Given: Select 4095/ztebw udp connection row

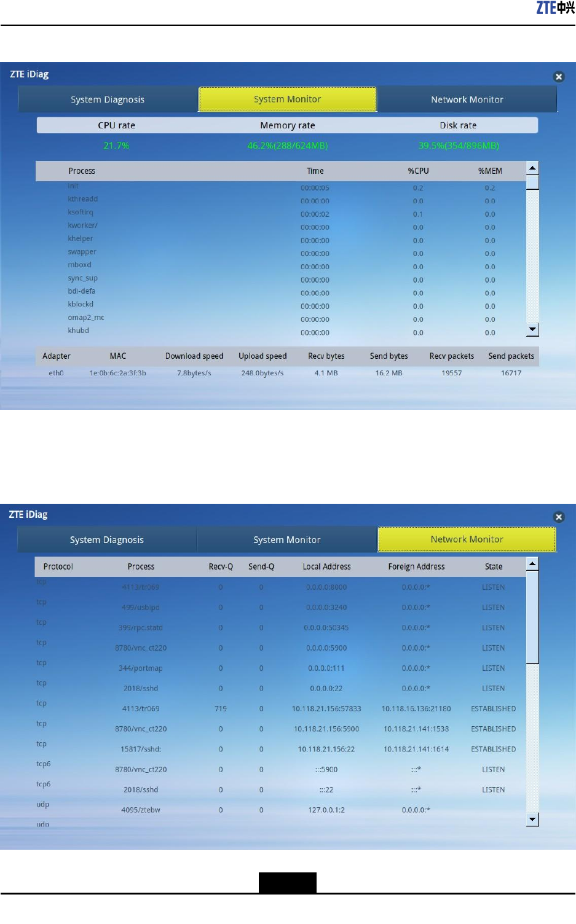Looking at the screenshot, I should (x=281, y=810).
